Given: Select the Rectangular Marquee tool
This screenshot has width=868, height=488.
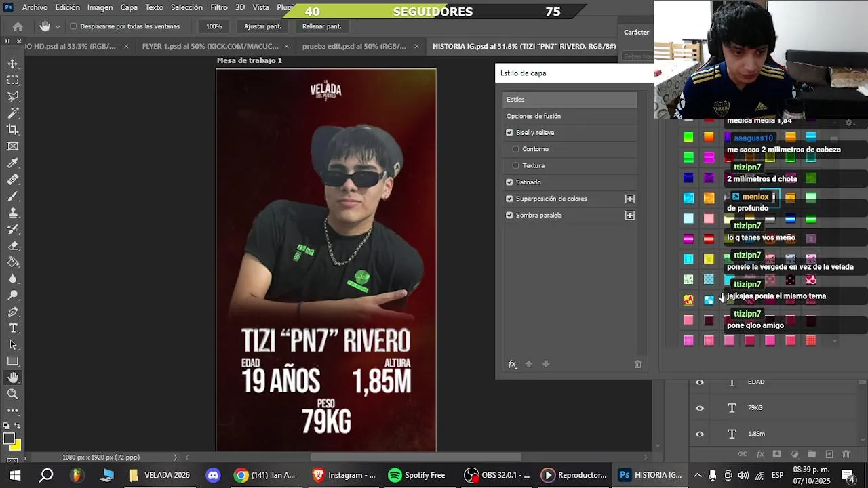Looking at the screenshot, I should tap(13, 80).
